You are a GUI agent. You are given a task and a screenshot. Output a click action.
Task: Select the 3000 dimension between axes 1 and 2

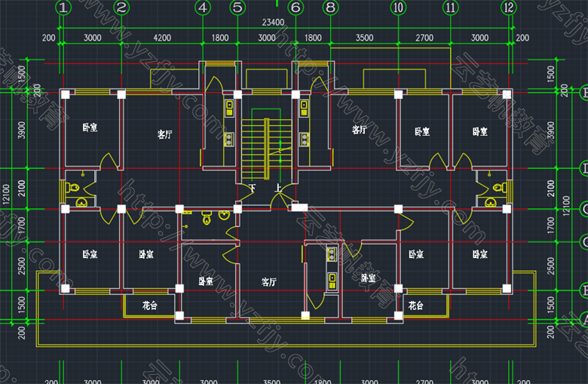(92, 38)
